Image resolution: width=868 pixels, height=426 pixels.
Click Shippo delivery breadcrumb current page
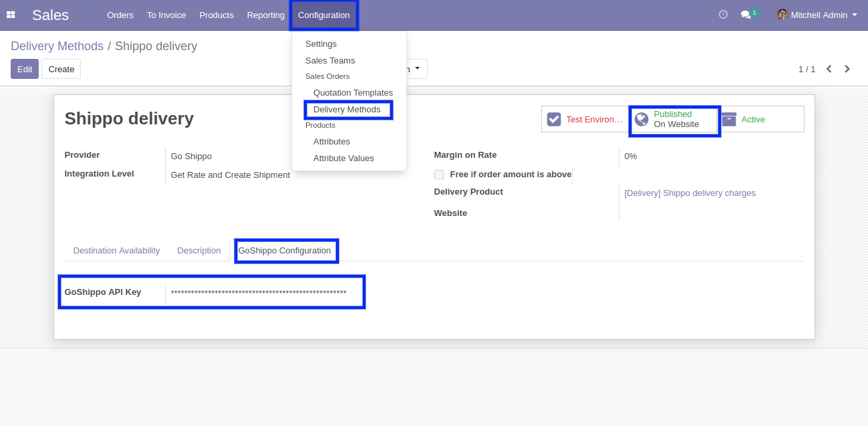pyautogui.click(x=156, y=46)
